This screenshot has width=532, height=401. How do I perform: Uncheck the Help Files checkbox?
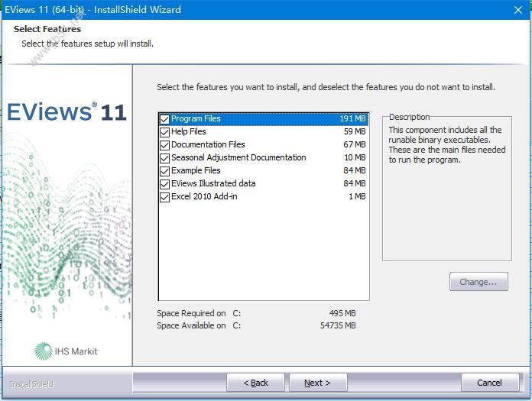pos(164,132)
